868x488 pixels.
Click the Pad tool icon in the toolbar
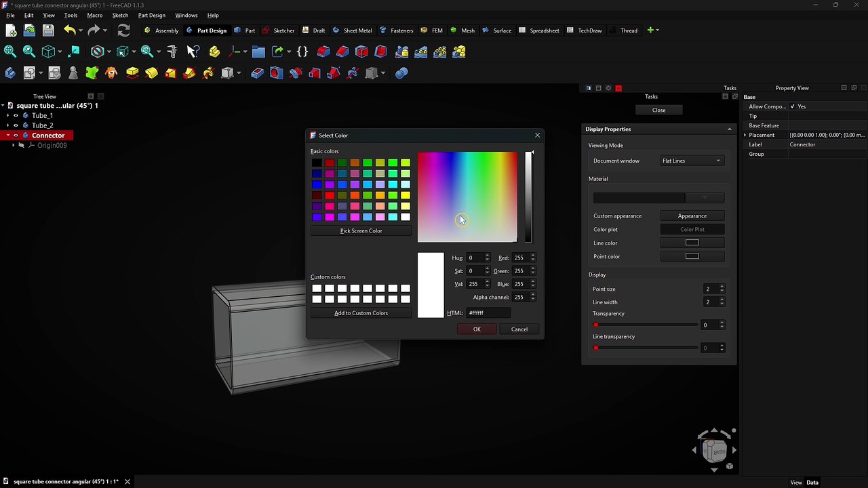click(x=132, y=73)
